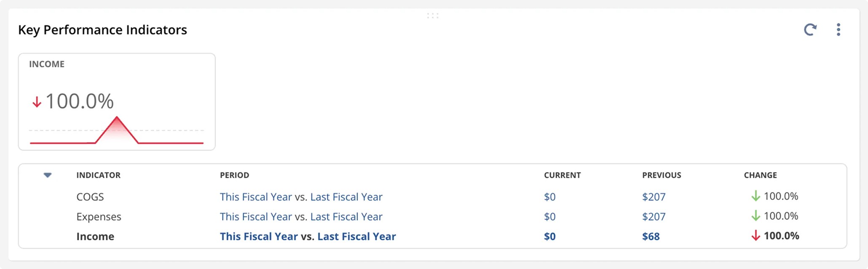The image size is (868, 269).
Task: Click the green arrow beside Expenses change
Action: click(756, 216)
